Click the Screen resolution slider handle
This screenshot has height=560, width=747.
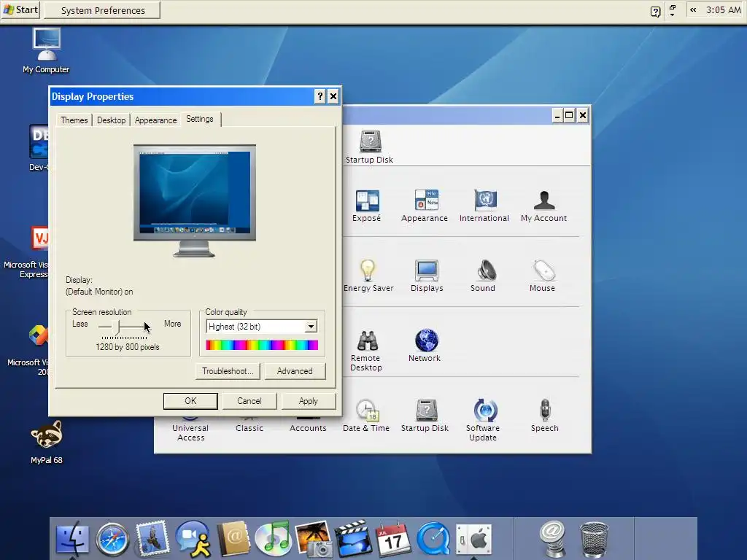[x=117, y=327]
